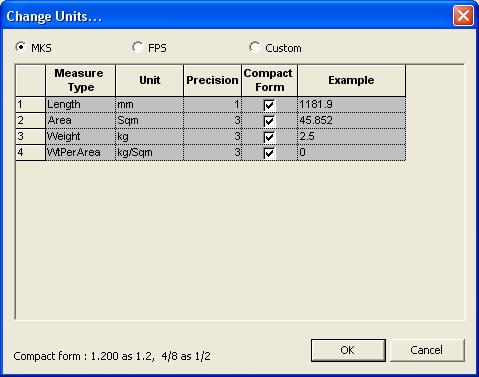Click the Sqm unit cell
Screen dimensions: 479x377
click(150, 120)
